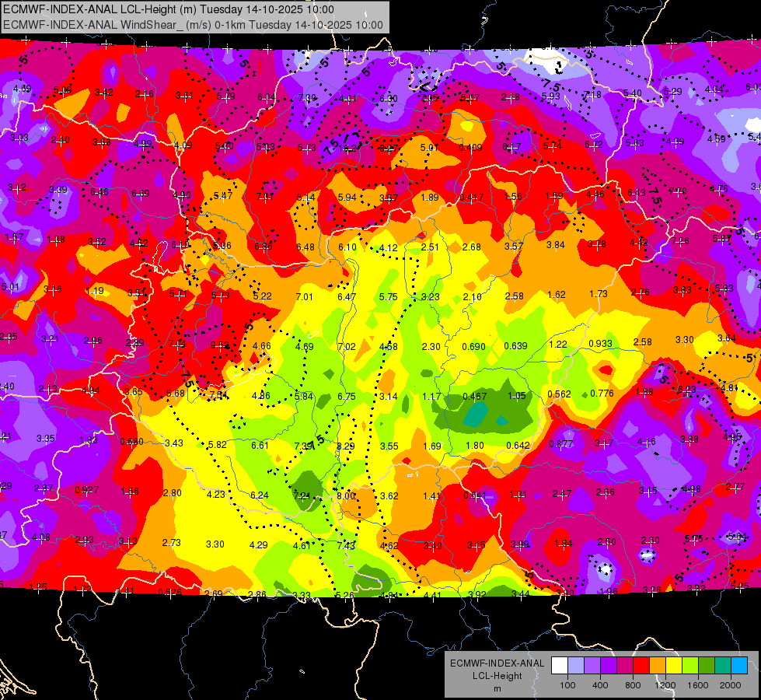This screenshot has height=700, width=761.
Task: Click the dark green legend swatch
Action: point(707,666)
